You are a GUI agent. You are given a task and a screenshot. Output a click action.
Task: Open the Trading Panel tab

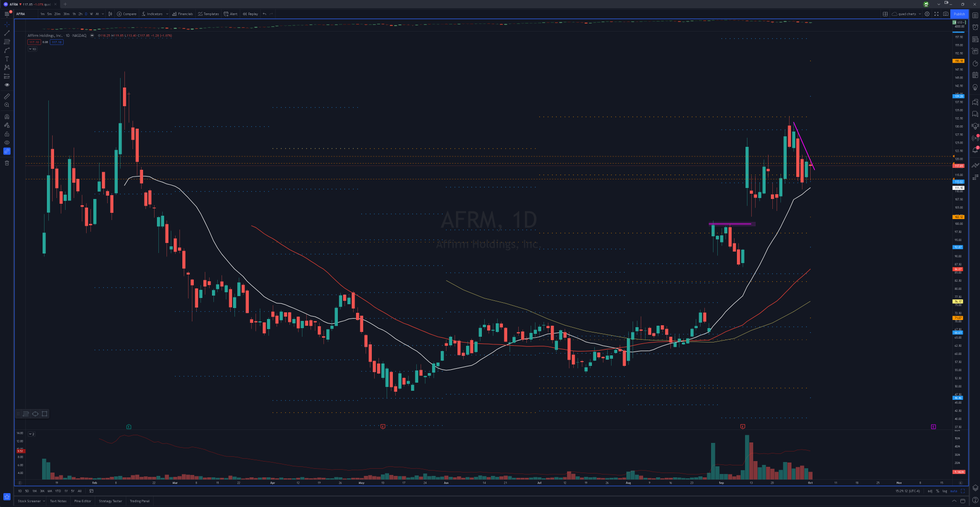[140, 501]
